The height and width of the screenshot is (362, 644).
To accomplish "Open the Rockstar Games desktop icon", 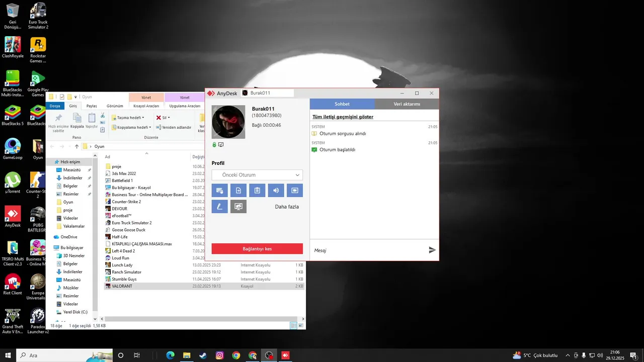I will [x=38, y=50].
